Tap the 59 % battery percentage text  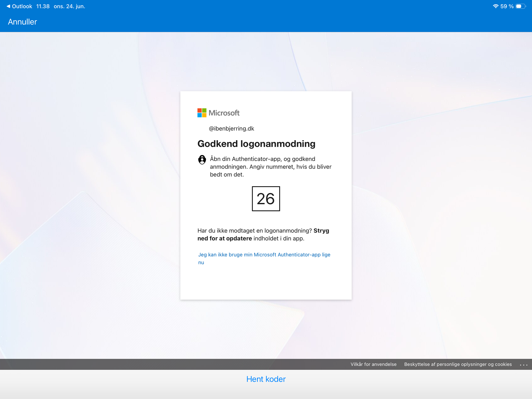coord(507,6)
